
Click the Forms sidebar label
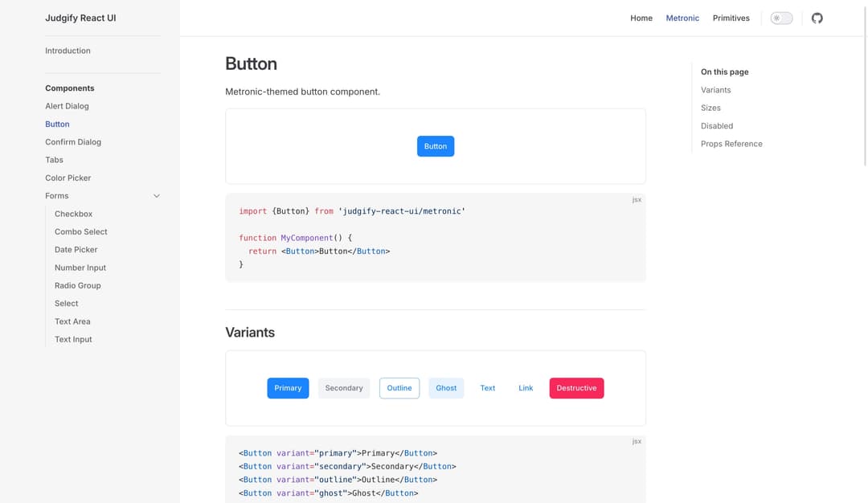coord(57,196)
